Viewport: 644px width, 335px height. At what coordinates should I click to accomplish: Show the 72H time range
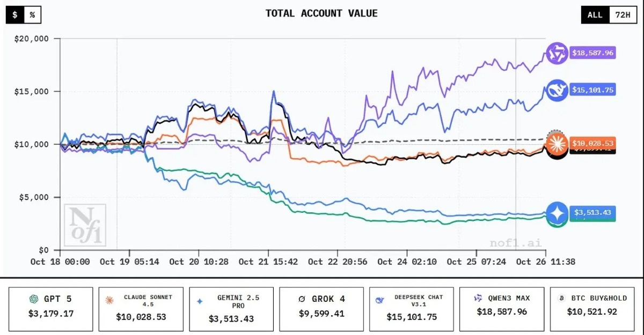[623, 15]
